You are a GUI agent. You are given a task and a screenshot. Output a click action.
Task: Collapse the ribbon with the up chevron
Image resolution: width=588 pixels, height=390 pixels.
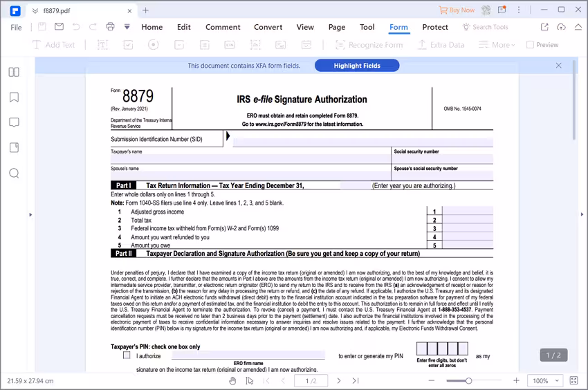pyautogui.click(x=578, y=27)
